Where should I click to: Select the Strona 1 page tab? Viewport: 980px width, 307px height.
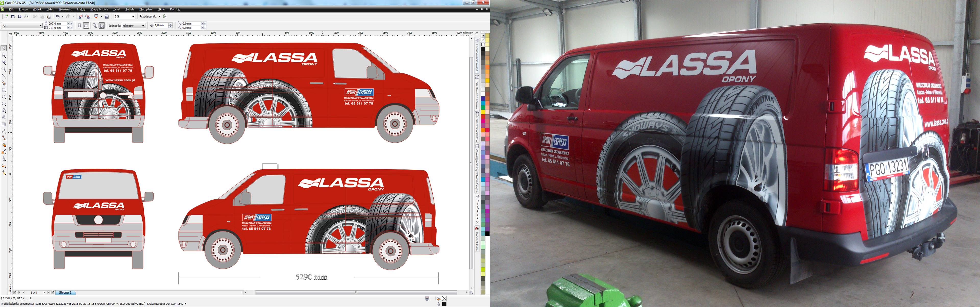[65, 292]
